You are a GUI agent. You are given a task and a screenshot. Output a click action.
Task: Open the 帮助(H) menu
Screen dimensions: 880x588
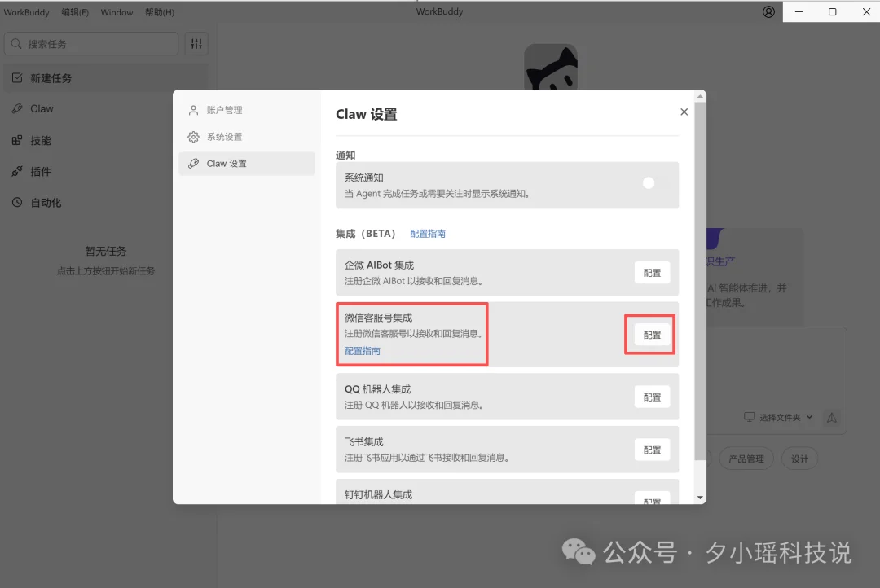[x=159, y=11]
